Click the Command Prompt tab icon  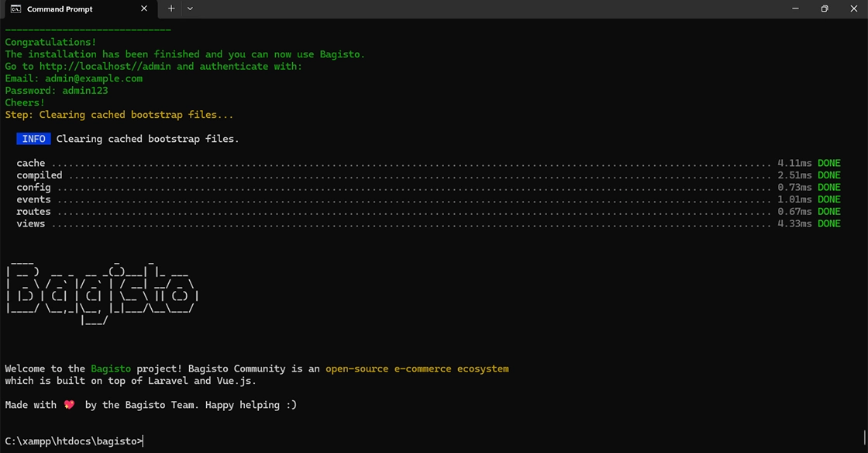15,9
